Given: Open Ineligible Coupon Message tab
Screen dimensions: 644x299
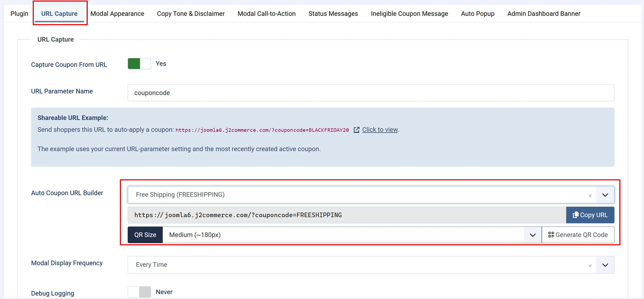Looking at the screenshot, I should (x=409, y=14).
